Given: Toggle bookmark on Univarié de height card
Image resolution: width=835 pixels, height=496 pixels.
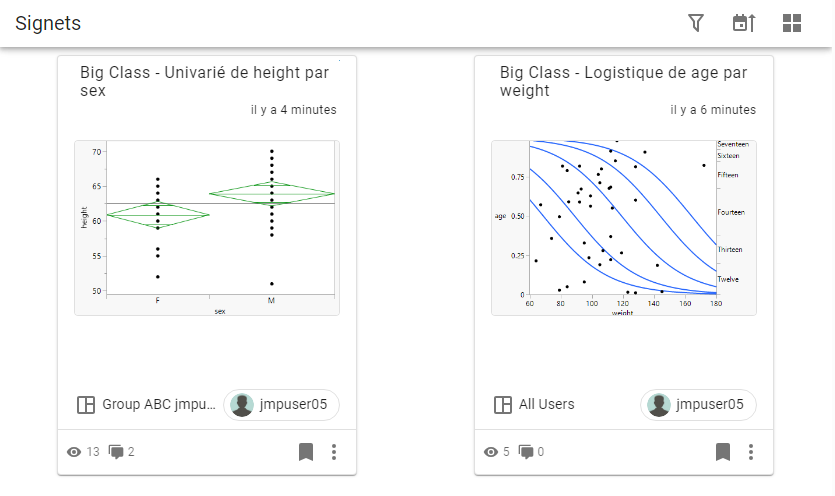Looking at the screenshot, I should click(306, 452).
